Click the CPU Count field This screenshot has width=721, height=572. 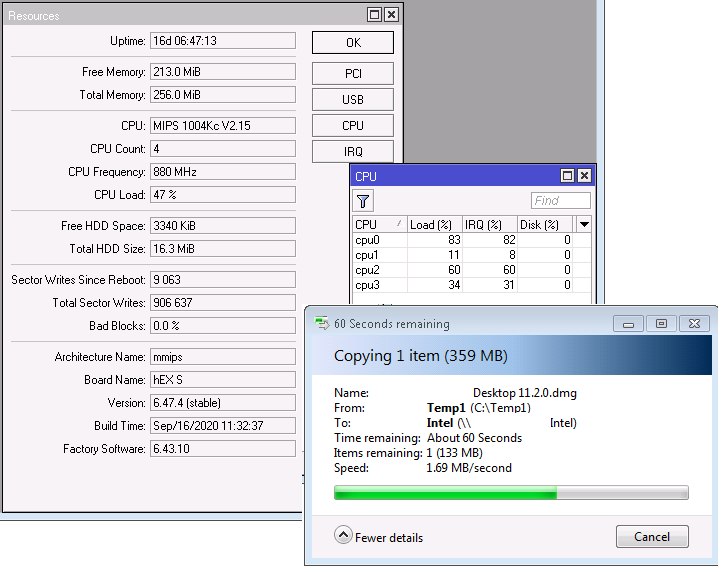(223, 149)
